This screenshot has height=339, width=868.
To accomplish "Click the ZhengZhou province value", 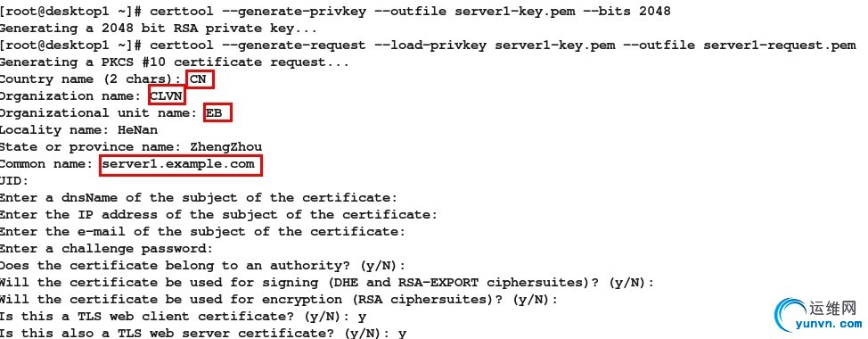I will (225, 147).
